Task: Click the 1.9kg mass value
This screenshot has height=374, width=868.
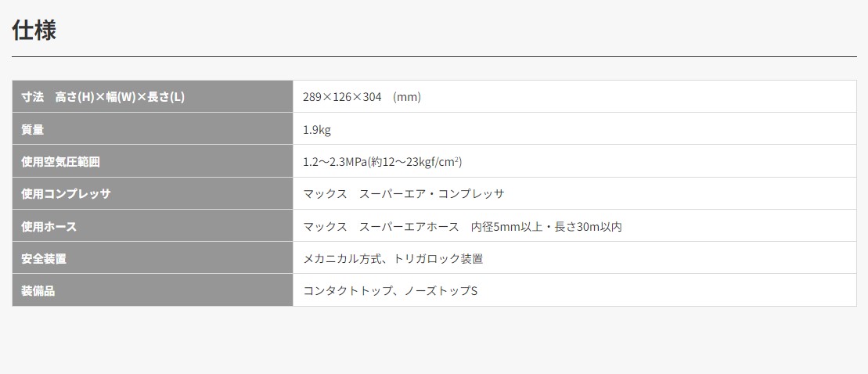Action: 317,130
